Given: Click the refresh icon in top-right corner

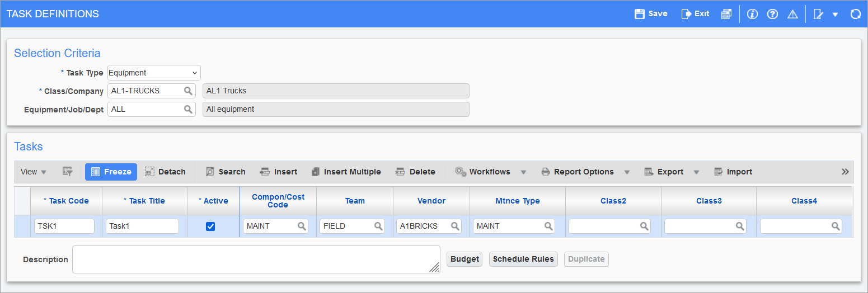Looking at the screenshot, I should tap(855, 14).
